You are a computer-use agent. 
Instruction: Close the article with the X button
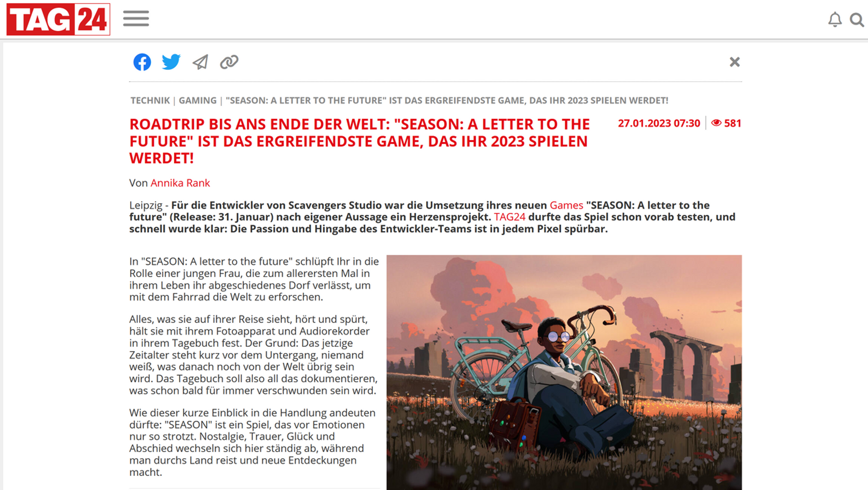point(735,62)
